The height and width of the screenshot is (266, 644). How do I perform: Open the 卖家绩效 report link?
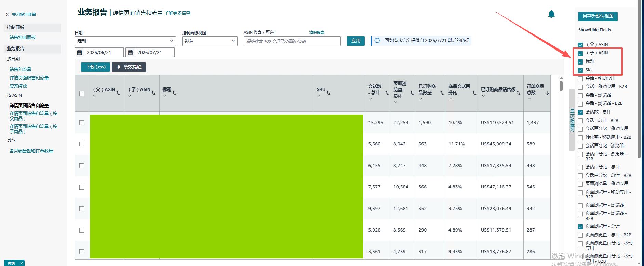18,86
